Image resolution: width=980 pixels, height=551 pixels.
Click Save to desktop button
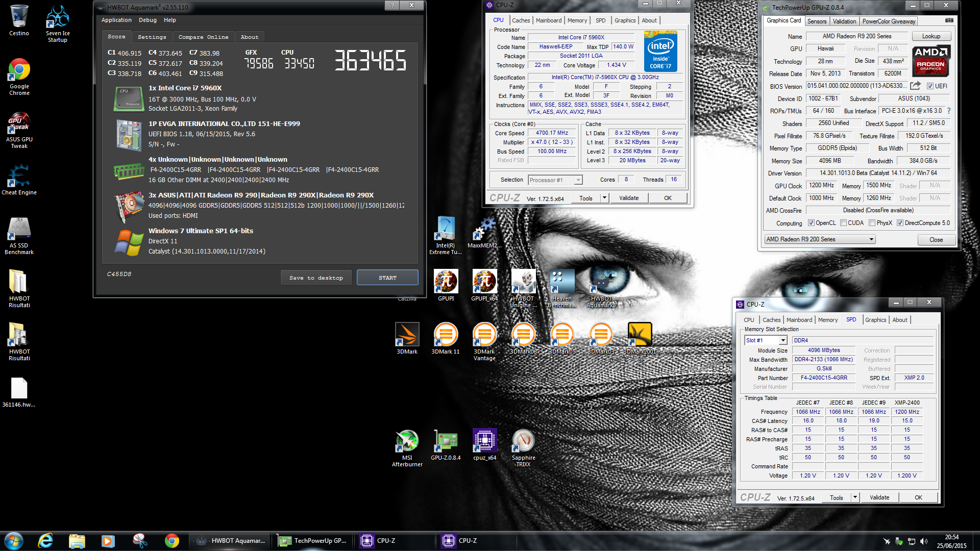316,278
